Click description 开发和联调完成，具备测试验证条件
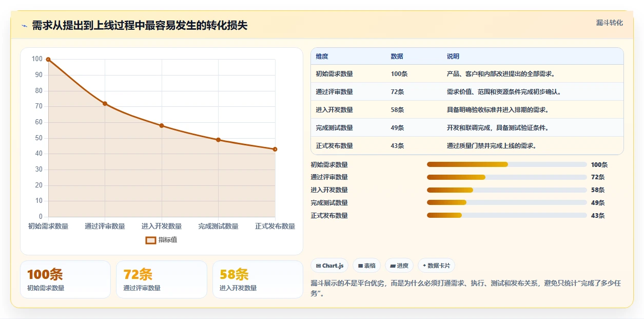The image size is (644, 319). click(498, 128)
